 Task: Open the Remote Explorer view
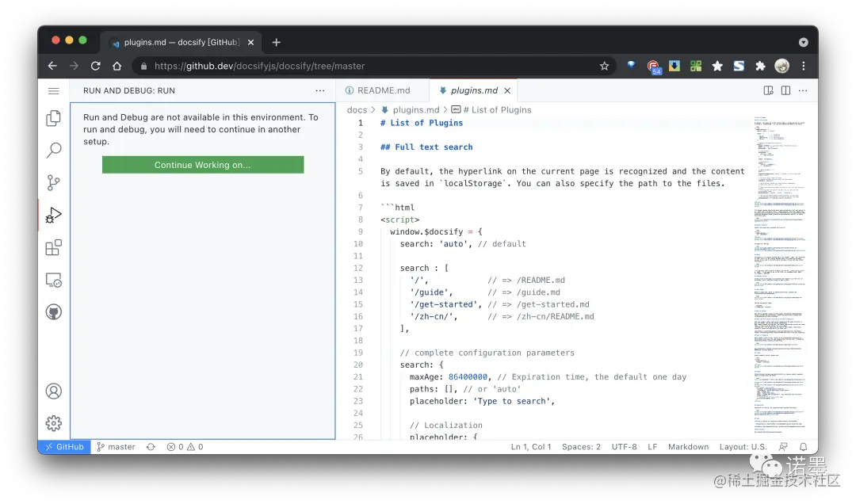[54, 280]
